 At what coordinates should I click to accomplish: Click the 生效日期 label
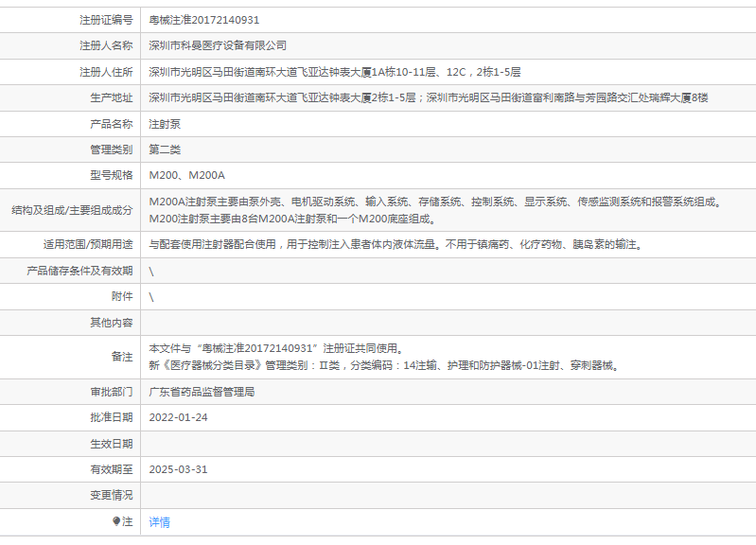pos(112,444)
